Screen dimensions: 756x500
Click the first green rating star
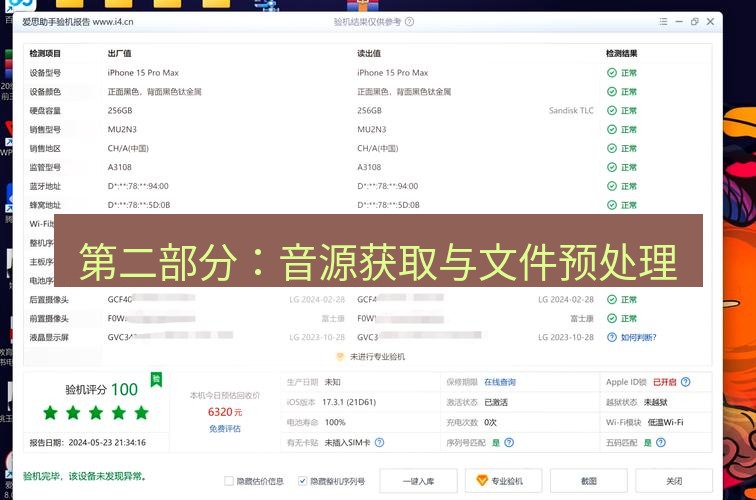coord(50,413)
